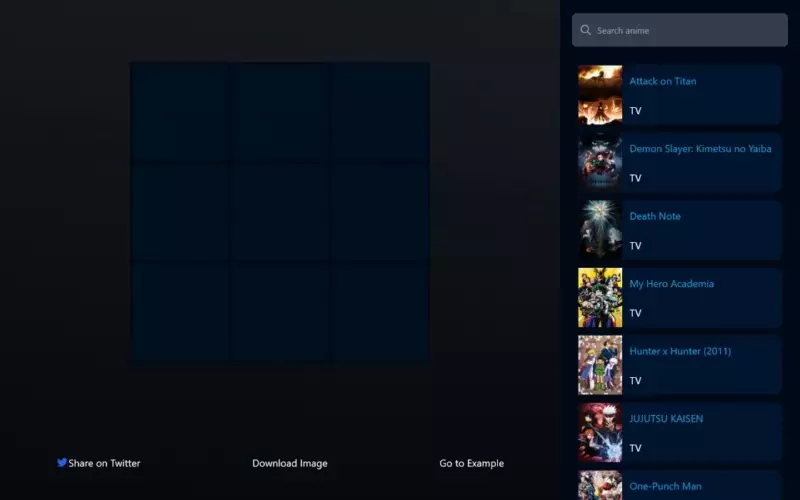The image size is (800, 500).
Task: Click the Death Note title text
Action: click(655, 216)
